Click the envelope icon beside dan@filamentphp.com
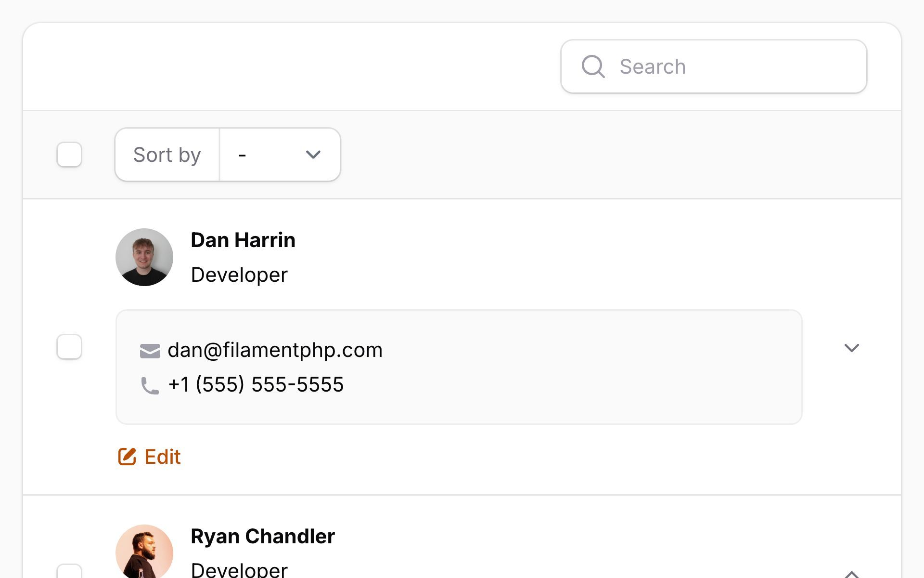 click(150, 351)
